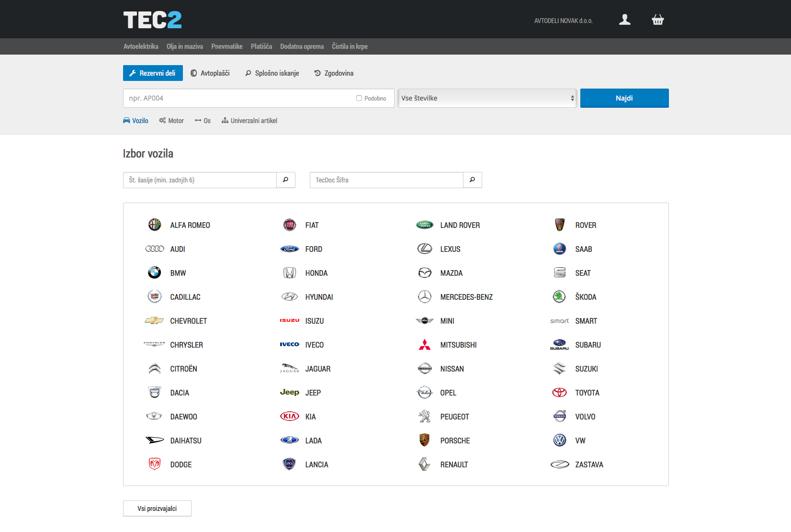Click the Fiat badge logo

(290, 225)
